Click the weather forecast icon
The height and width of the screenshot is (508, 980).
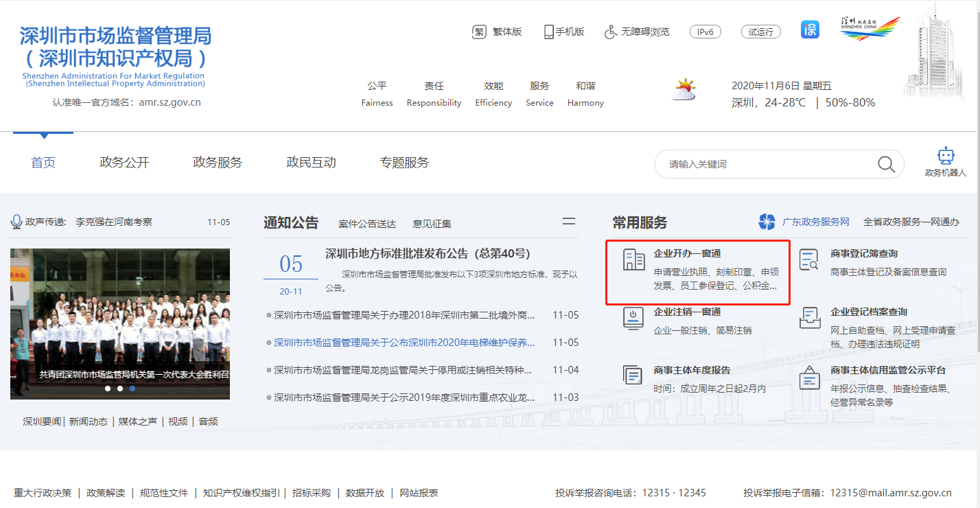point(683,89)
